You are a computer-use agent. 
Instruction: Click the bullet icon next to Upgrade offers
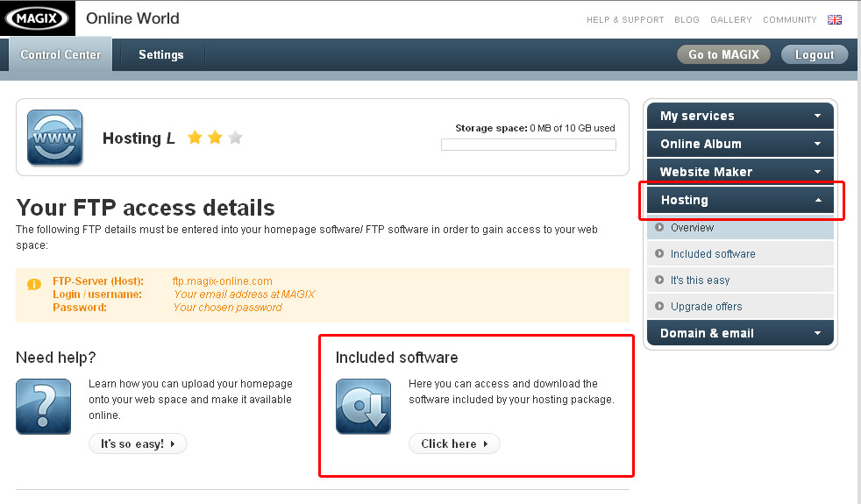click(659, 307)
